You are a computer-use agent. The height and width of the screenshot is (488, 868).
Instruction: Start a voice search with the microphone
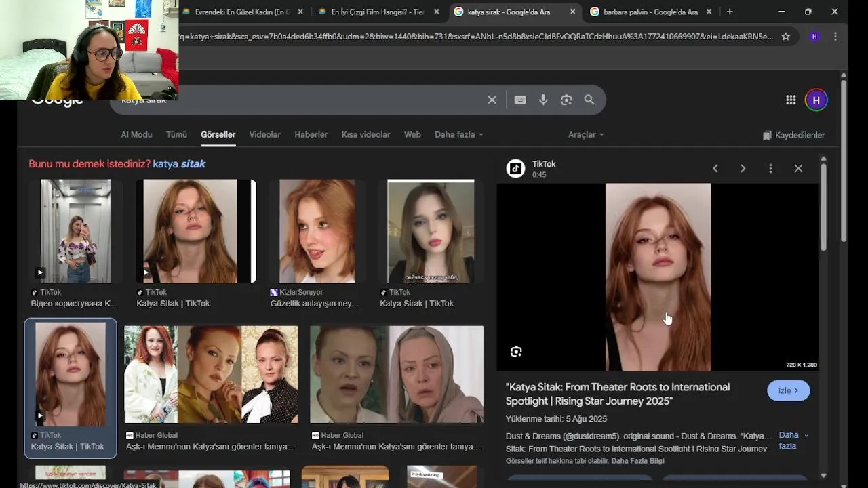(x=543, y=100)
